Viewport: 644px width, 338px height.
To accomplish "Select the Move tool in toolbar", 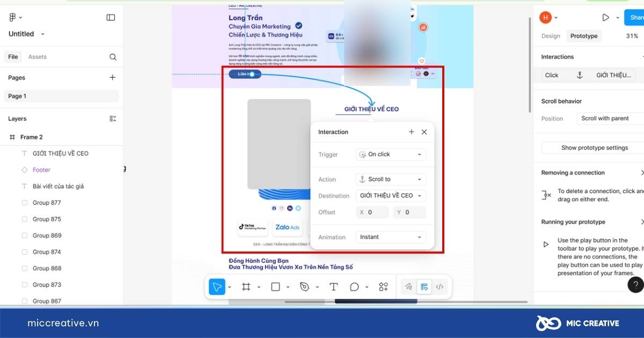I will 217,287.
